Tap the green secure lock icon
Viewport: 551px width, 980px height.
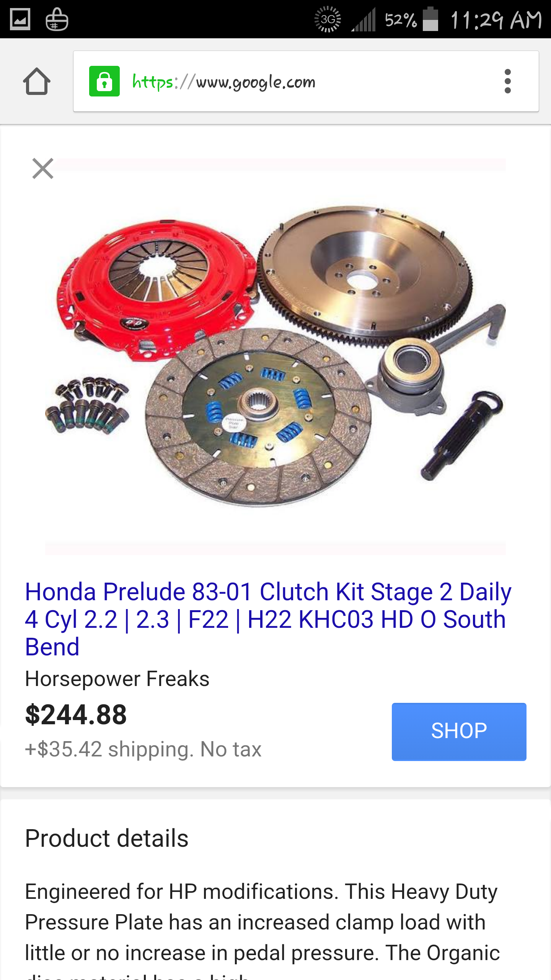point(104,81)
